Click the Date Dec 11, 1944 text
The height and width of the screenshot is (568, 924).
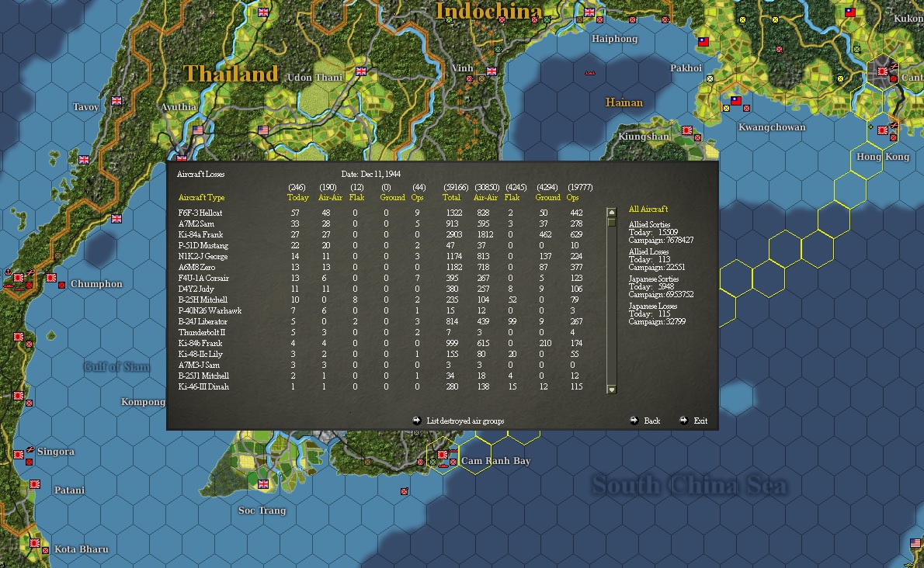[x=370, y=175]
